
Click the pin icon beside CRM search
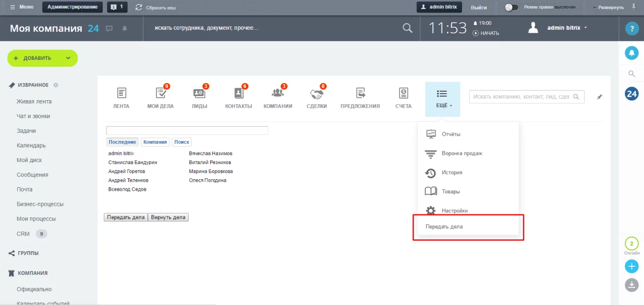tap(599, 97)
